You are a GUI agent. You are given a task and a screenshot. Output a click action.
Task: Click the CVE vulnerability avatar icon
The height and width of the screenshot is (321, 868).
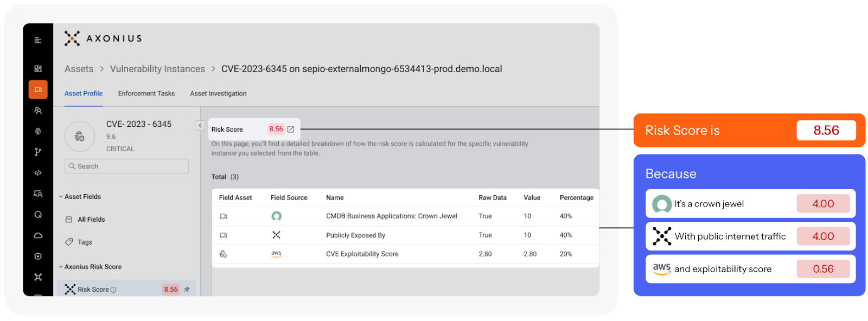click(80, 136)
